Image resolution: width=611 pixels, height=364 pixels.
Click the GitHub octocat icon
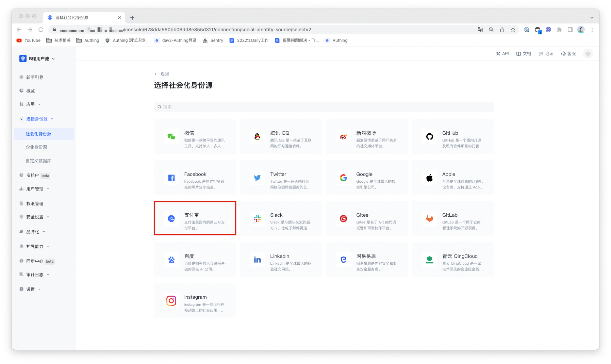pos(429,137)
